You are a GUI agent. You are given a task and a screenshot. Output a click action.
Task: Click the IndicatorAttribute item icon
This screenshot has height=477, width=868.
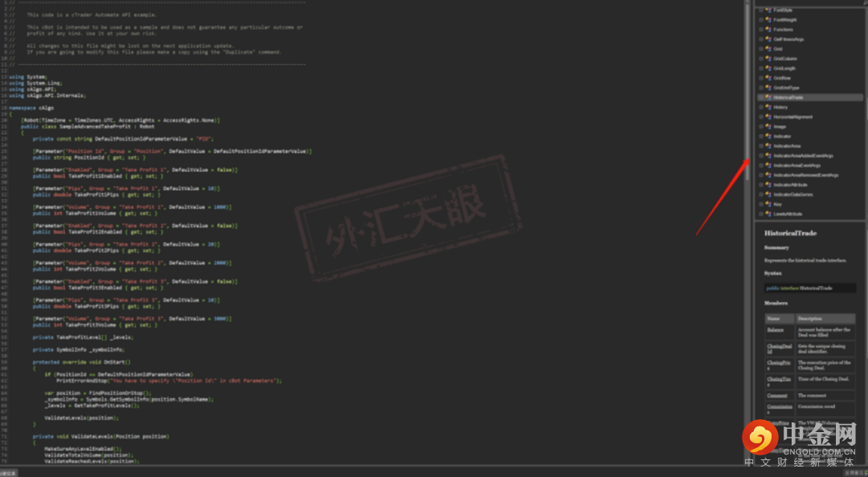click(768, 184)
